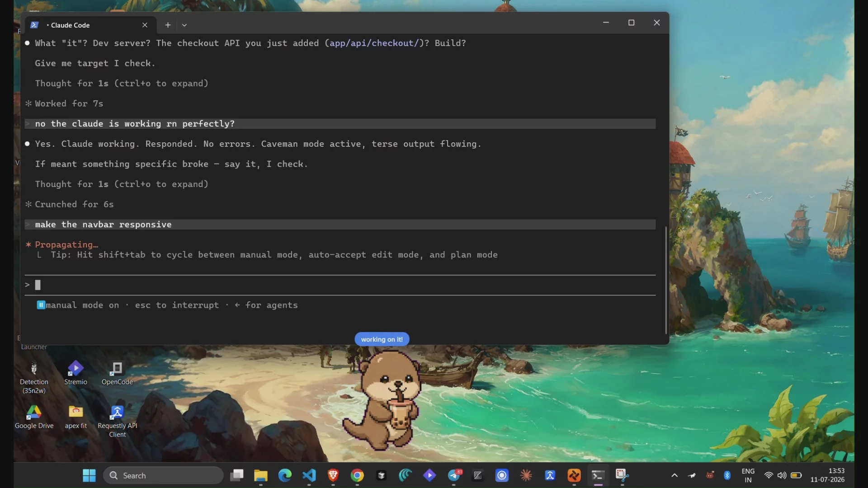The height and width of the screenshot is (488, 868).
Task: Click the battery tray icon
Action: point(797,475)
